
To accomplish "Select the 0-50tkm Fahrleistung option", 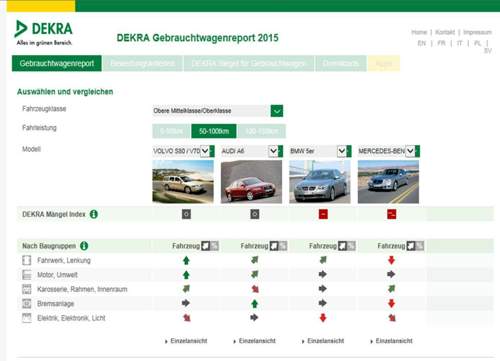I will [x=171, y=131].
